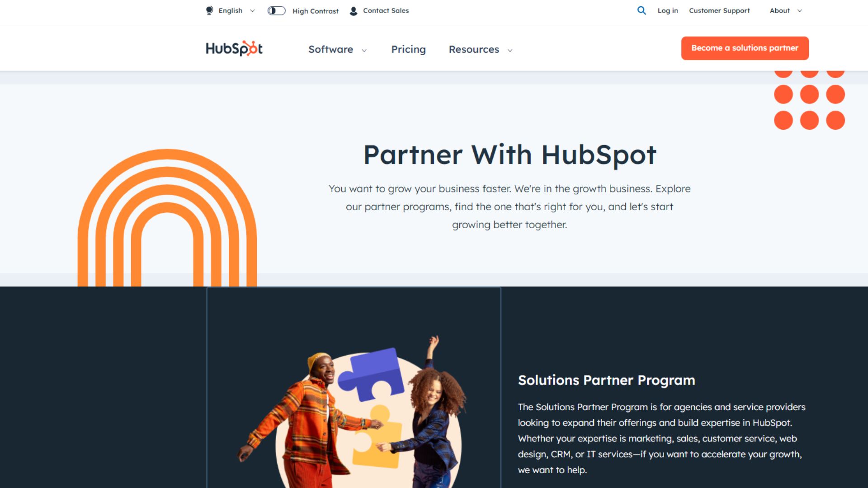Expand the Software menu chevron
Viewport: 868px width, 488px height.
coord(364,50)
